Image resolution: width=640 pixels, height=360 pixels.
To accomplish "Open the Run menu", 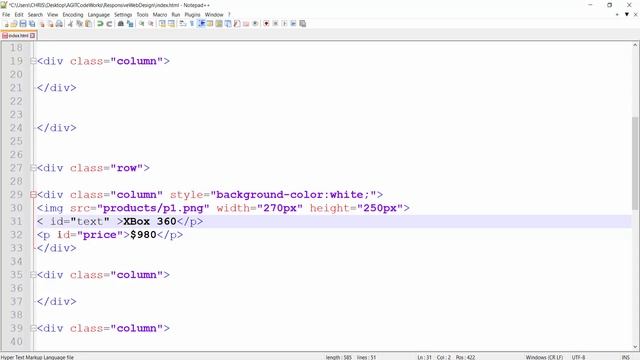I will point(176,15).
